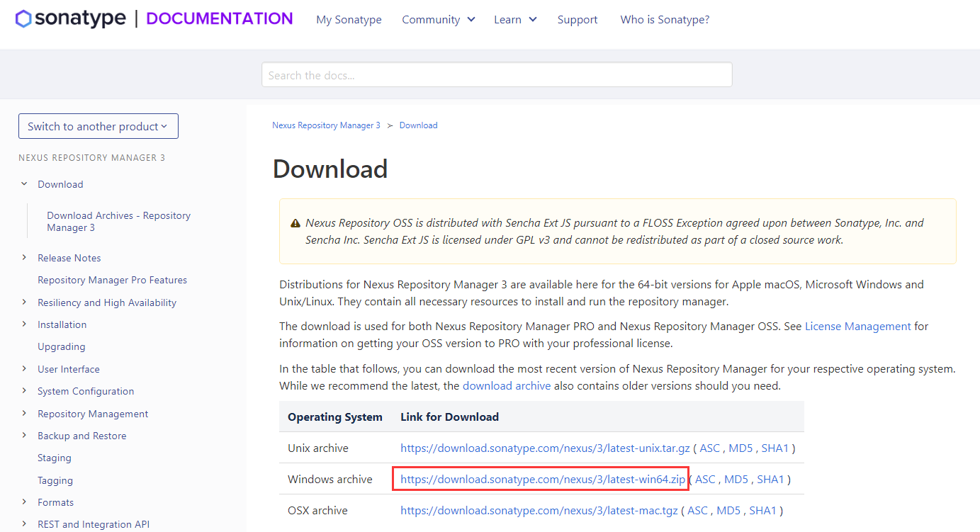The width and height of the screenshot is (980, 532).
Task: Open Staging in the sidebar
Action: [x=55, y=458]
